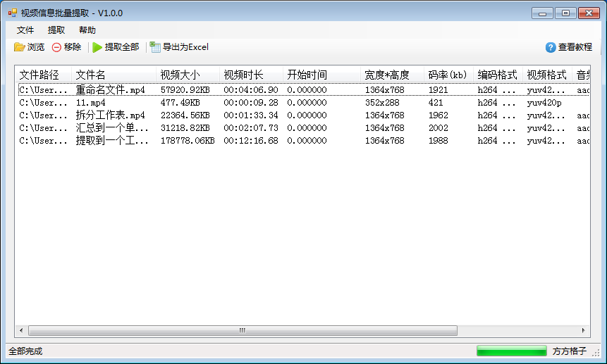Screen dimensions: 607x364
Task: Click the horizontal scrollbar right arrow
Action: (x=583, y=330)
